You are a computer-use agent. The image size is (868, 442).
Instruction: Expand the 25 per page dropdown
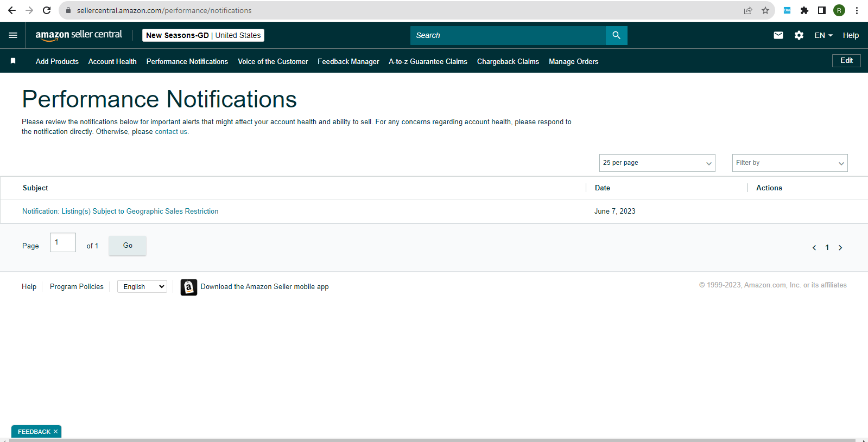coord(657,163)
